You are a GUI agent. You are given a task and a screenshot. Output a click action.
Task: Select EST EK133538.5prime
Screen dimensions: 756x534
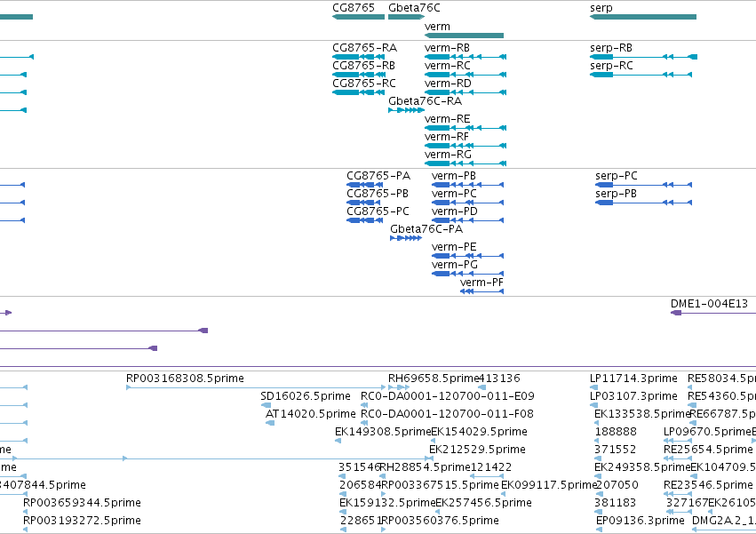pyautogui.click(x=597, y=423)
